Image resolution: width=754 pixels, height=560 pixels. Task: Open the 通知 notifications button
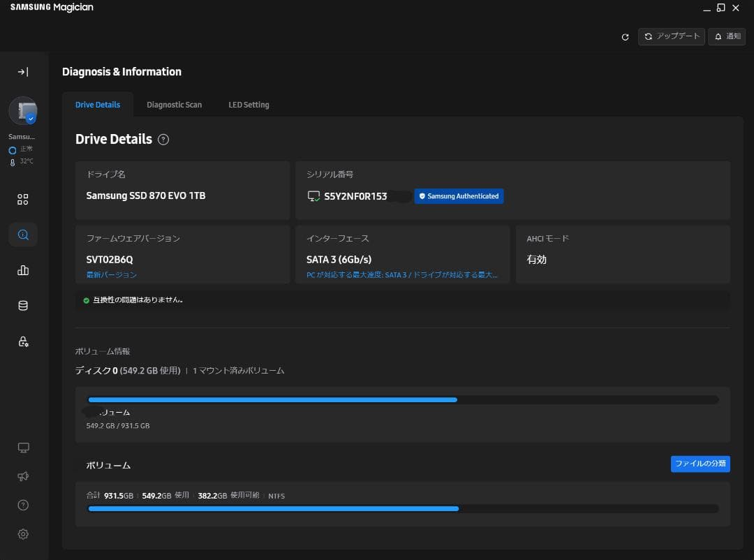pos(727,36)
